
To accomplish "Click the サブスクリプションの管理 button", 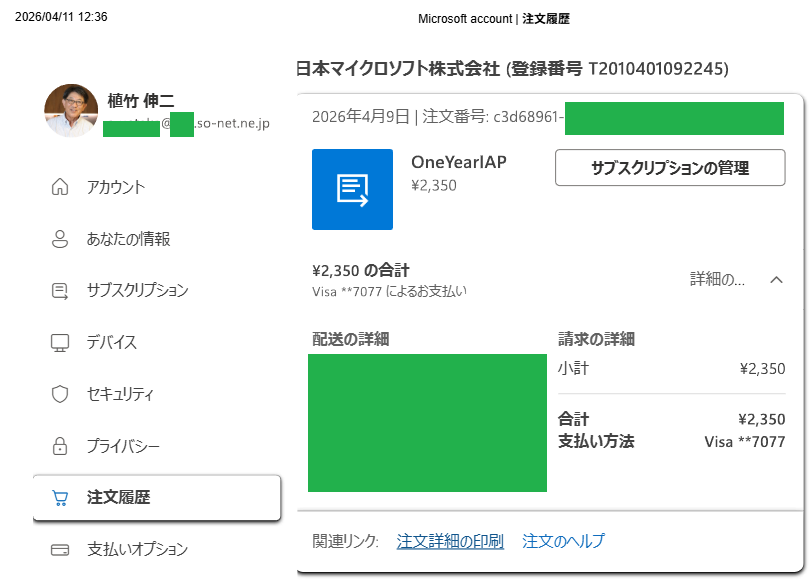I will 670,168.
